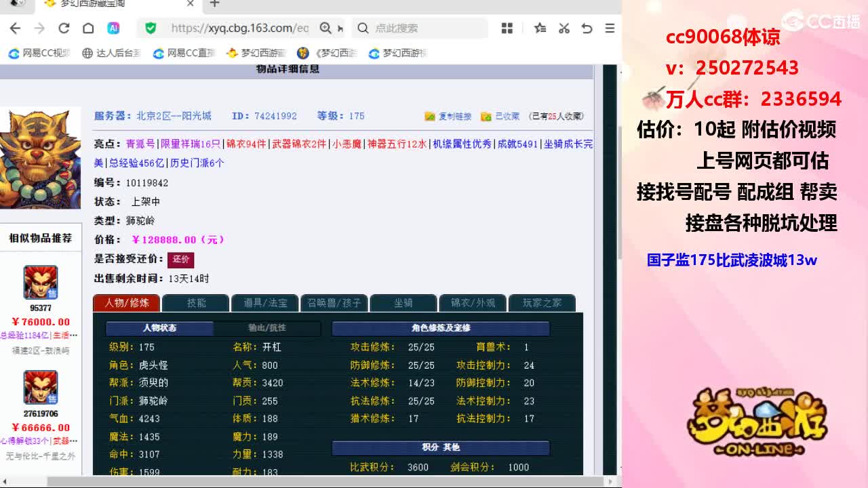Click the 限量祥瑞16只 highlight tag
The image size is (868, 488).
point(191,144)
